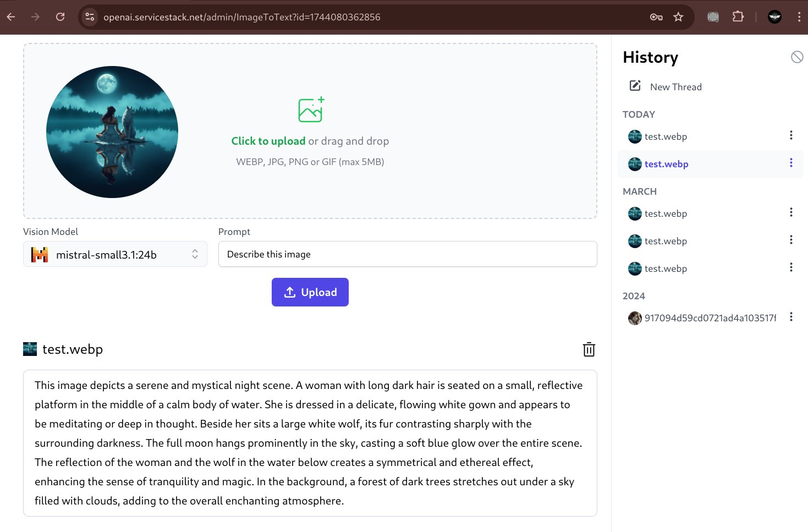Click the image upload icon in the drop zone
The image size is (808, 532).
[311, 109]
